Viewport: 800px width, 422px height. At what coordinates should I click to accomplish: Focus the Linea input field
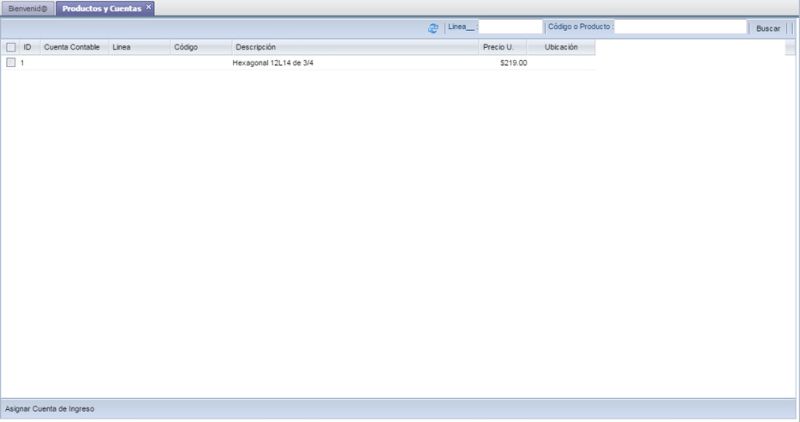point(510,28)
